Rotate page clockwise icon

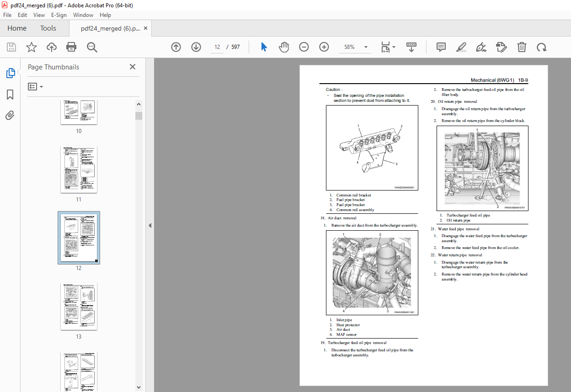(542, 47)
